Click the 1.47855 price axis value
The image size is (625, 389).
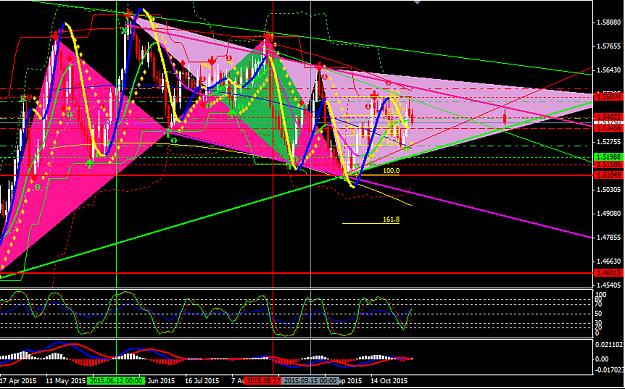(609, 238)
